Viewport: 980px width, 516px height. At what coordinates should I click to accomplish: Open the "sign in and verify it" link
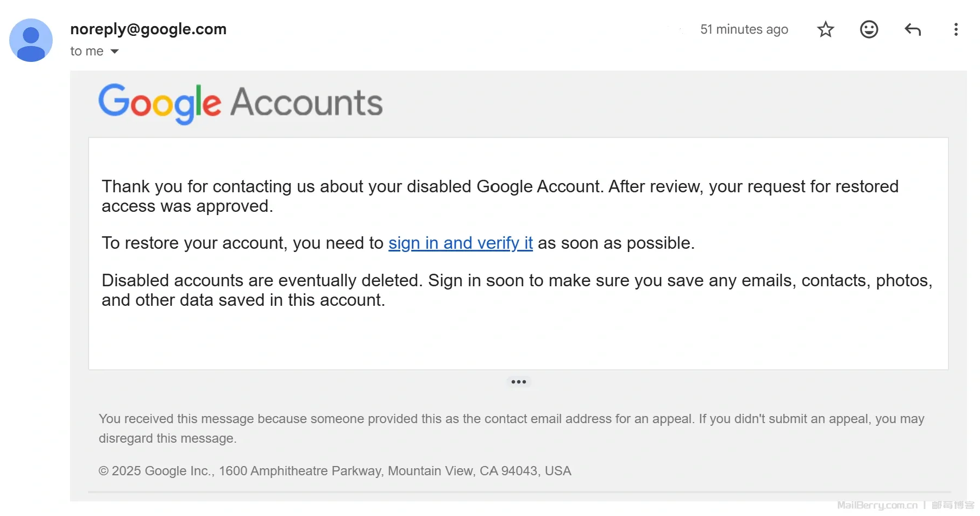(x=460, y=243)
